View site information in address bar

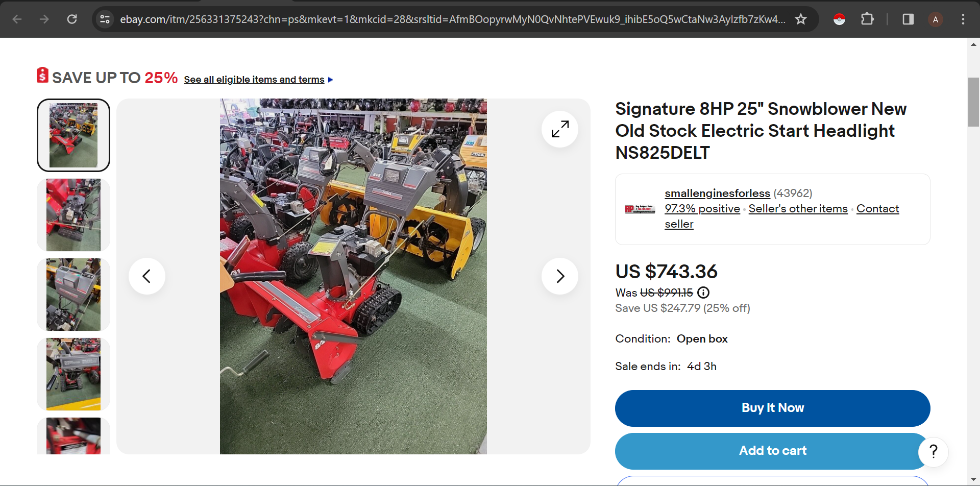(x=105, y=19)
